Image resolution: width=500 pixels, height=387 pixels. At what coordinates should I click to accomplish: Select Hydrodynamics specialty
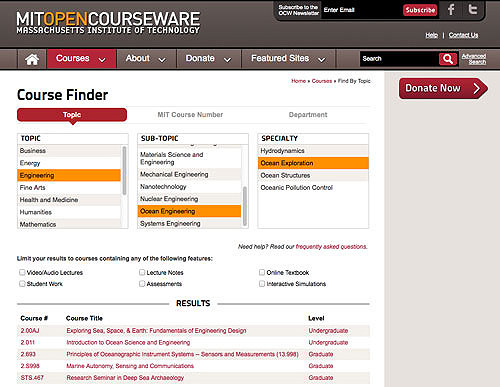tap(313, 151)
